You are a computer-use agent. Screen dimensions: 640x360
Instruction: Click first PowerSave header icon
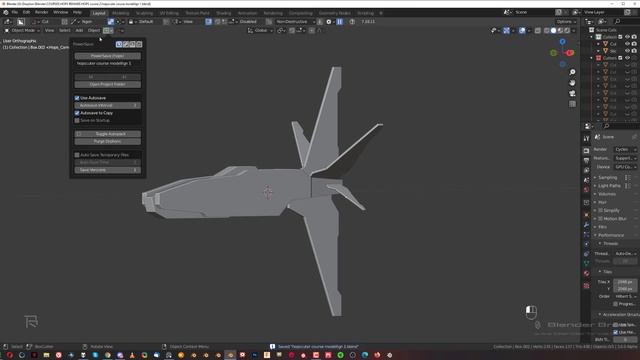[x=119, y=44]
